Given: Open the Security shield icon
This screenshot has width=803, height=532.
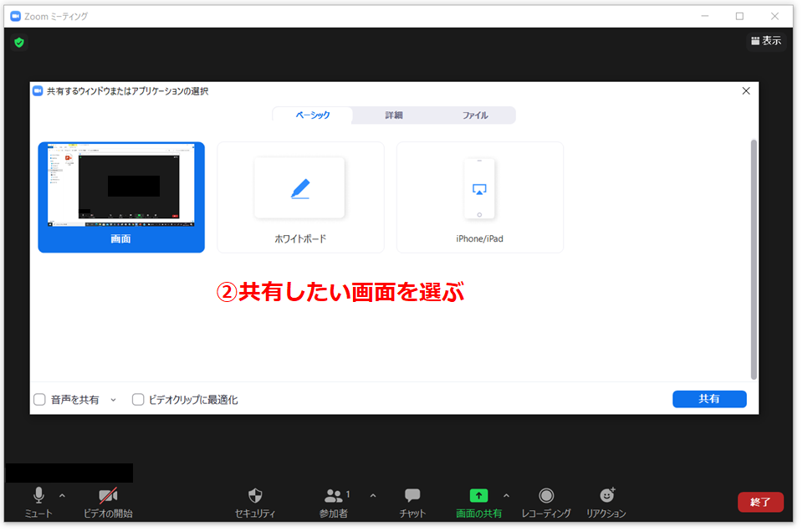Looking at the screenshot, I should pos(255,495).
